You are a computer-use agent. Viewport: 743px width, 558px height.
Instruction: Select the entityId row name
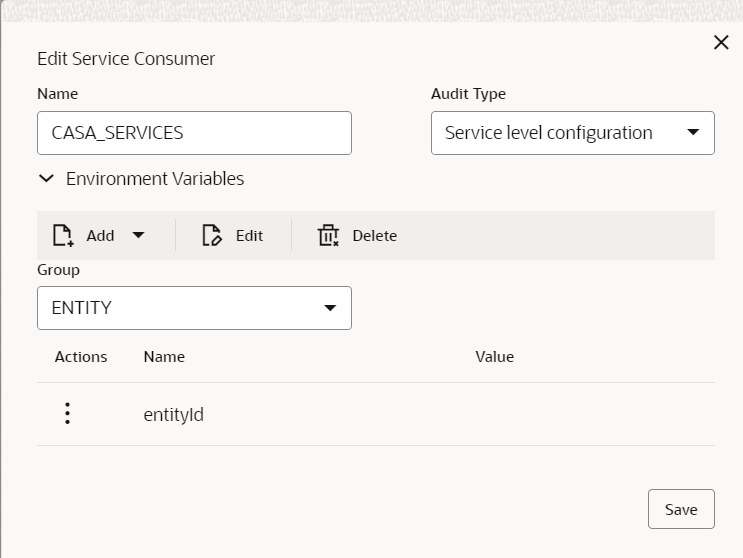point(174,414)
